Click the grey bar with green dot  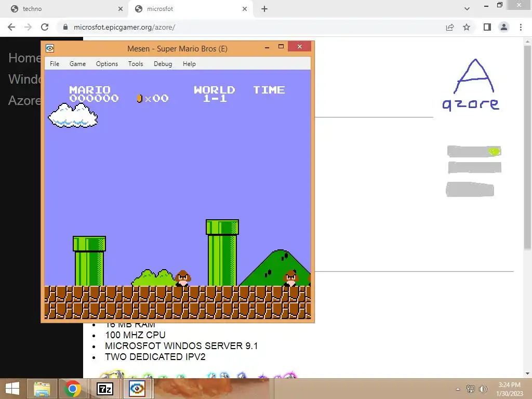click(x=474, y=151)
